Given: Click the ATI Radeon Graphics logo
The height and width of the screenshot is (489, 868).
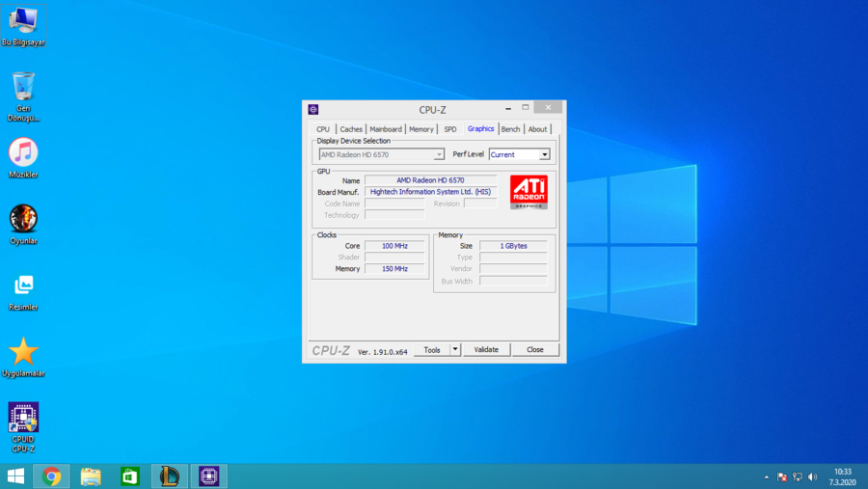Looking at the screenshot, I should (x=529, y=192).
